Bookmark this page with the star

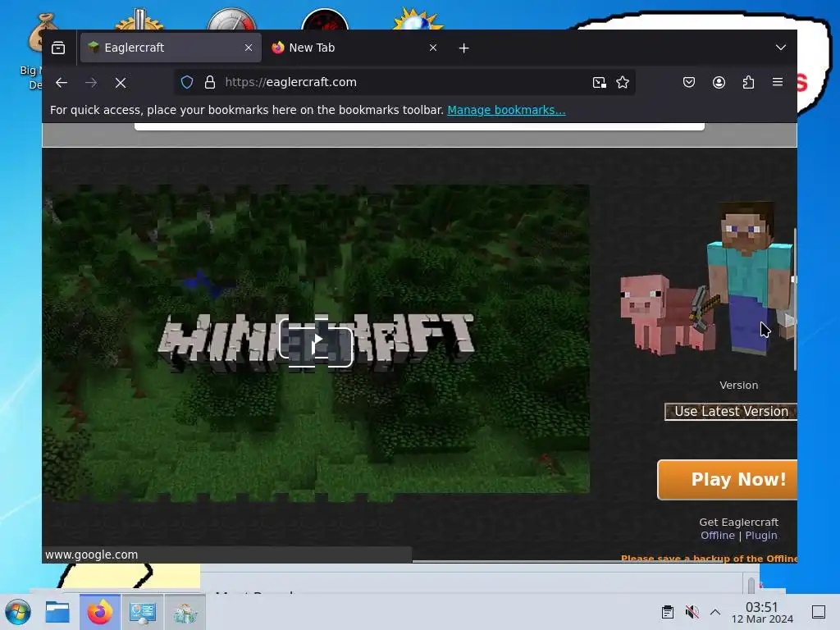coord(623,83)
